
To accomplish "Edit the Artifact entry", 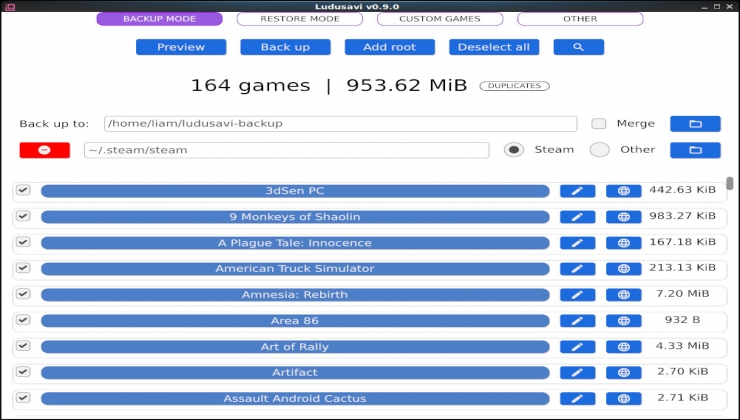I will [x=577, y=372].
